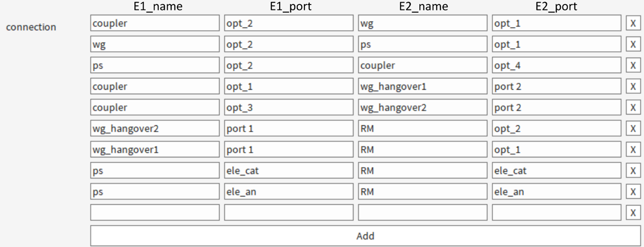Viewport: 644px width, 247px height.
Task: Select the empty E2_port field in last row
Action: (x=557, y=213)
